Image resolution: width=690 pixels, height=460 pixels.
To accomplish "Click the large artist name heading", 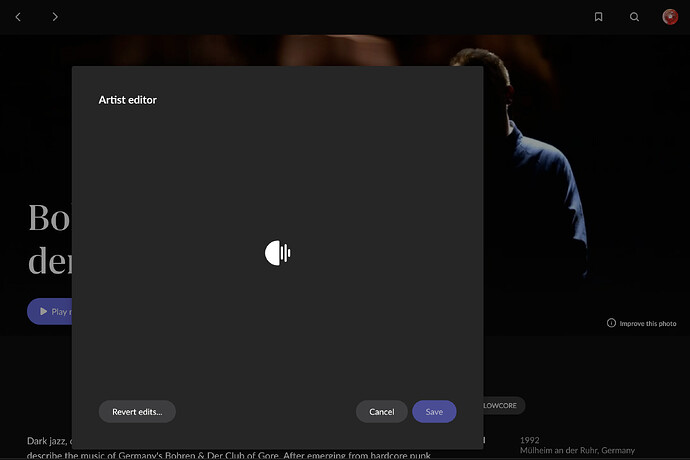I will 49,239.
